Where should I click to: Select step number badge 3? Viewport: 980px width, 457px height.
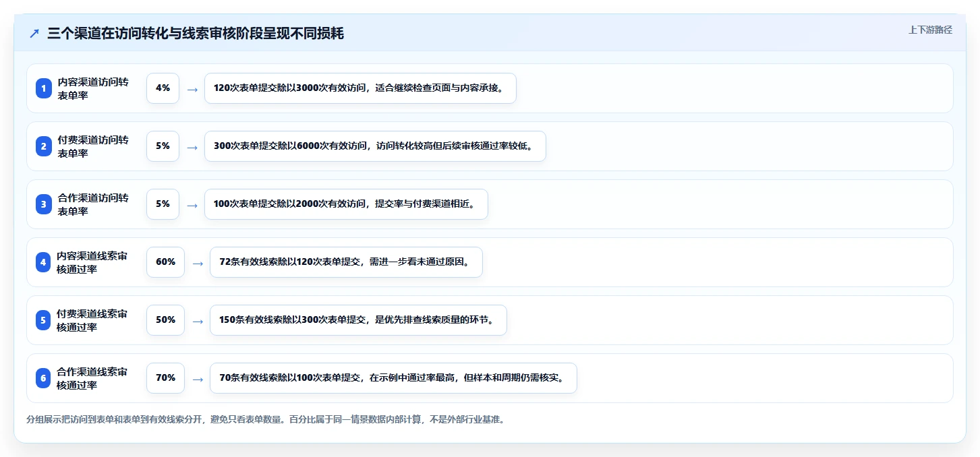point(44,204)
